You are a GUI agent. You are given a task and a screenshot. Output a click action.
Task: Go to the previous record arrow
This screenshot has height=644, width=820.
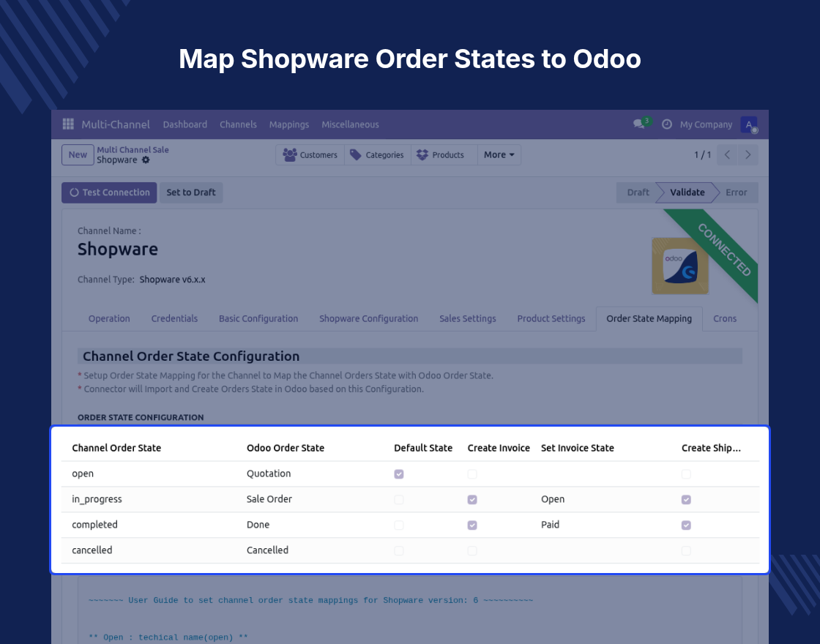727,154
